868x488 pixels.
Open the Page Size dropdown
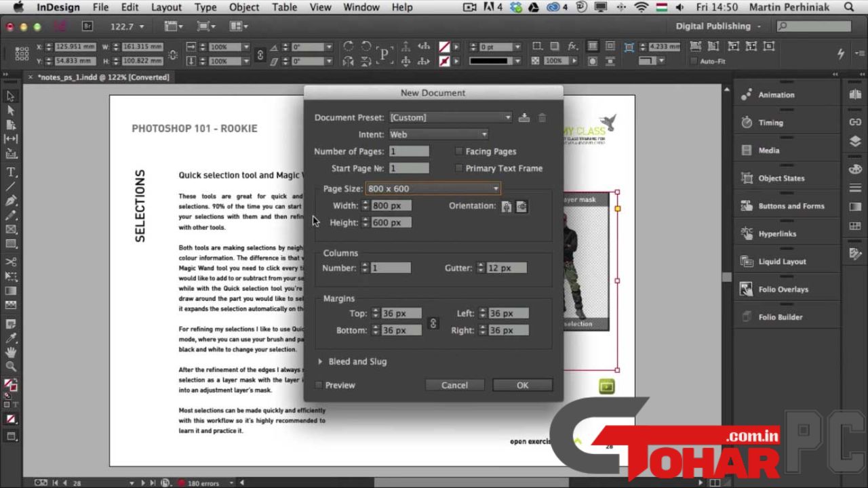(433, 188)
